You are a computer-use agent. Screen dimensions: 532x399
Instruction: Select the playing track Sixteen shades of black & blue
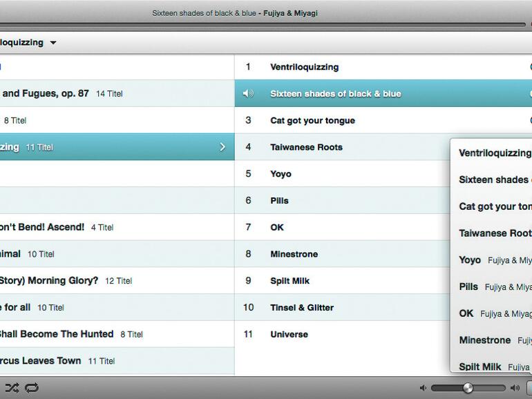pos(383,93)
